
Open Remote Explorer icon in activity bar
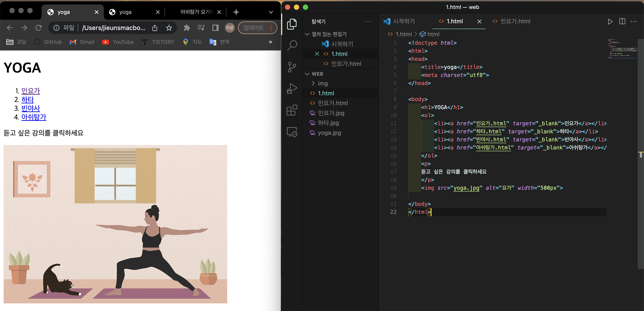(x=292, y=132)
